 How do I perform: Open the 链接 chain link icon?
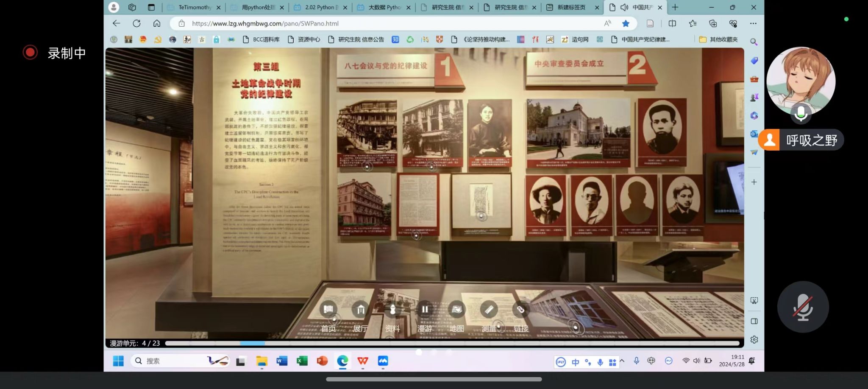tap(520, 310)
